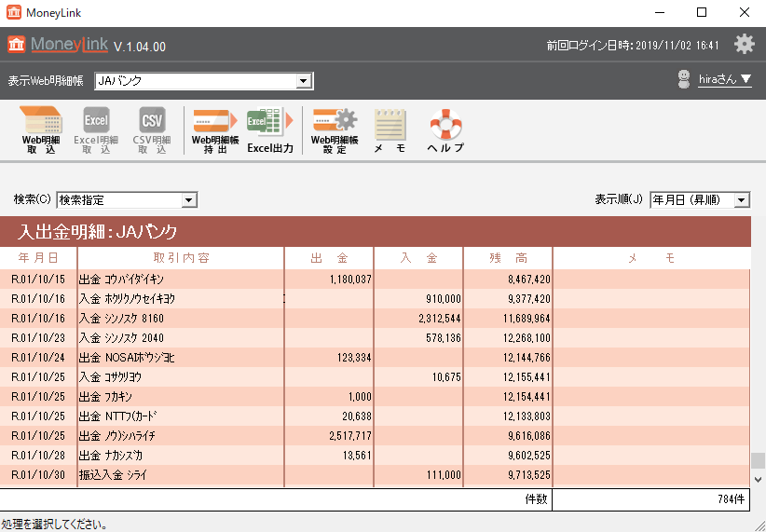Click the 入出金明細:JAバンク title bar
766x532 pixels.
[375, 232]
